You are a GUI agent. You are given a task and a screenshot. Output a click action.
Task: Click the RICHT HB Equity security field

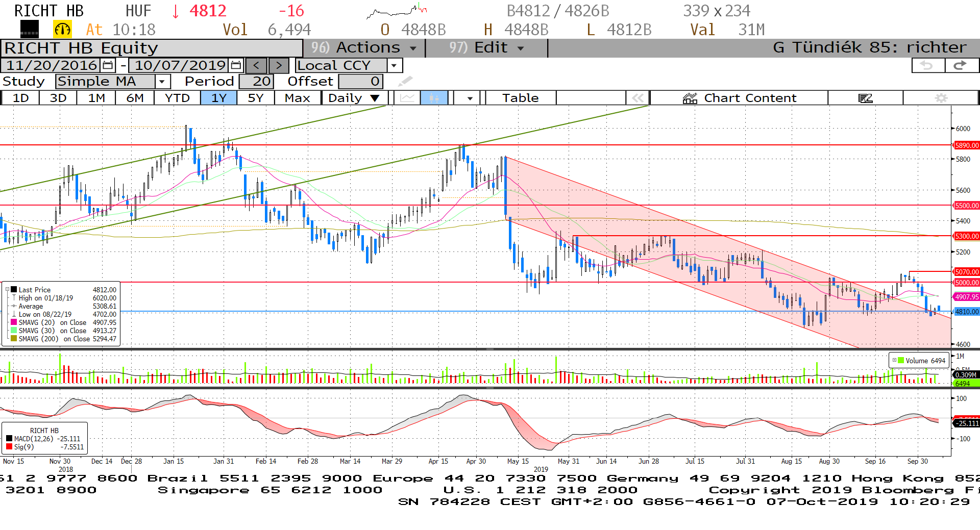pos(152,48)
